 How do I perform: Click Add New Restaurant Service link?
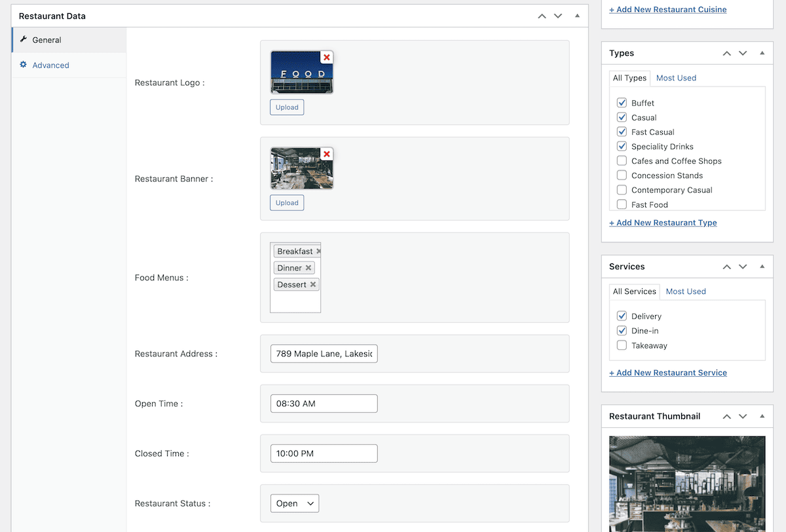pos(668,373)
